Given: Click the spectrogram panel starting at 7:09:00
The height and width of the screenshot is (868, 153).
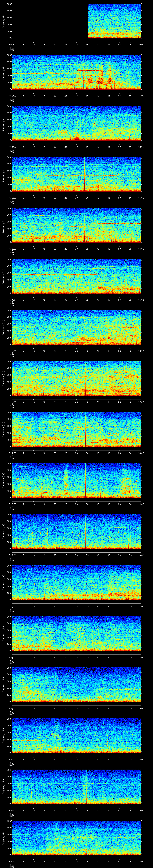Looking at the screenshot, I should (x=77, y=21).
